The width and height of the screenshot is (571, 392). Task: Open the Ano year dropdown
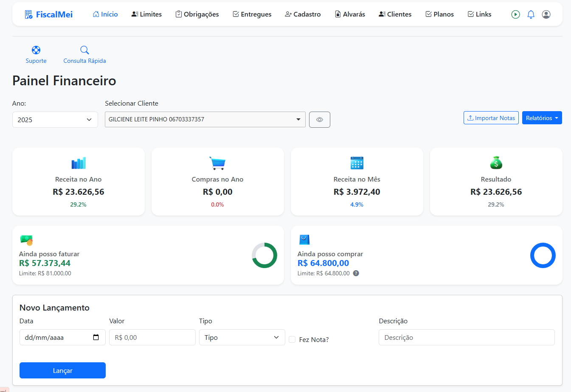[x=55, y=119]
